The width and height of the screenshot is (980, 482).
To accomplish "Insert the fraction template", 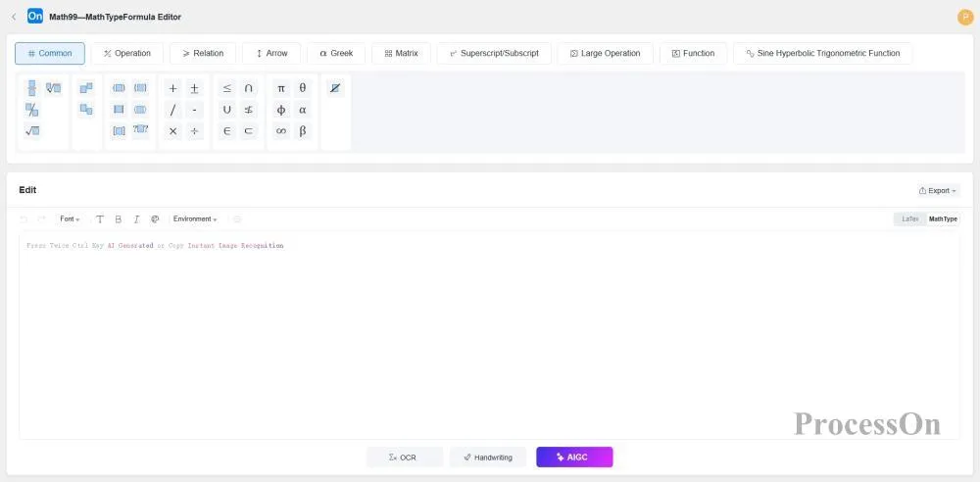I will (31, 88).
